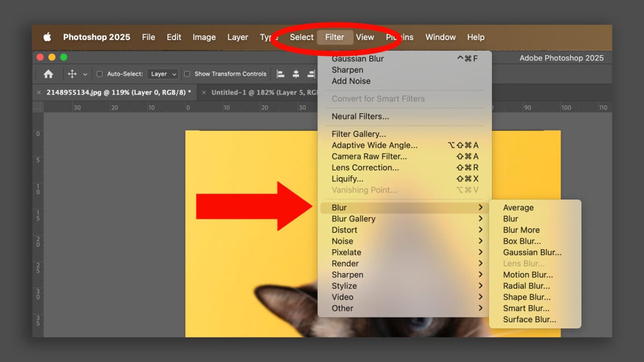Select the Move tool icon
The image size is (644, 362).
[x=72, y=74]
